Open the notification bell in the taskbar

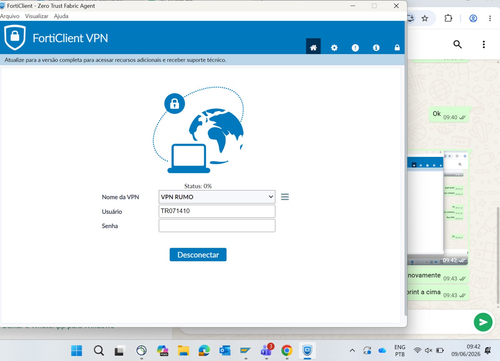pos(488,350)
